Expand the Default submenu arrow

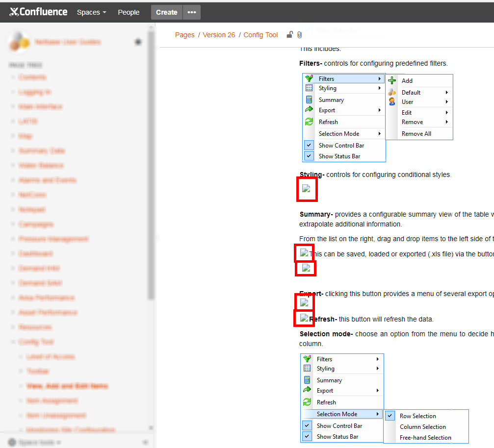coord(447,92)
